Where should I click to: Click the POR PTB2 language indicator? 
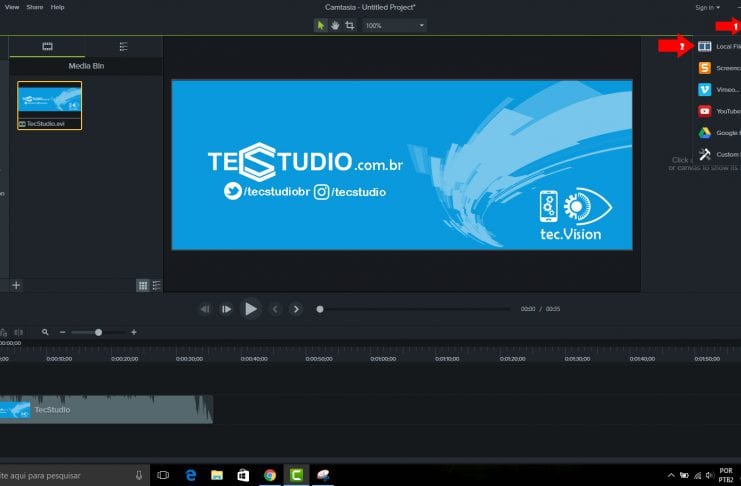pyautogui.click(x=726, y=475)
